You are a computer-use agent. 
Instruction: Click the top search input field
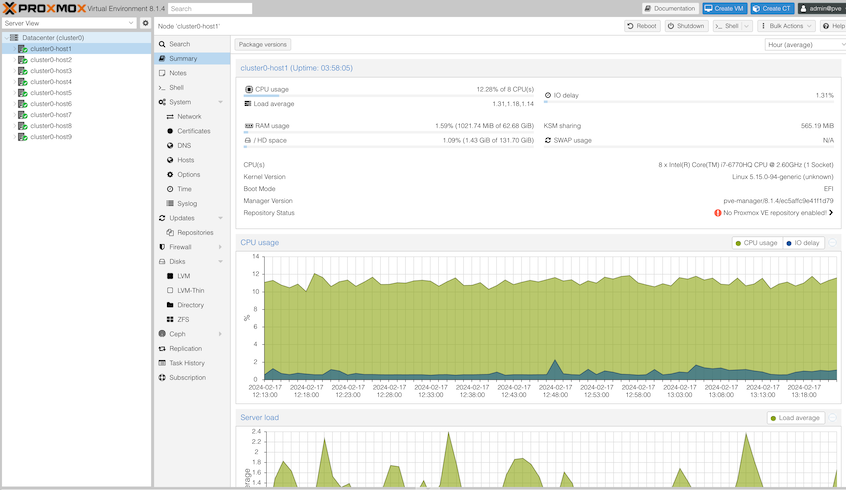209,8
